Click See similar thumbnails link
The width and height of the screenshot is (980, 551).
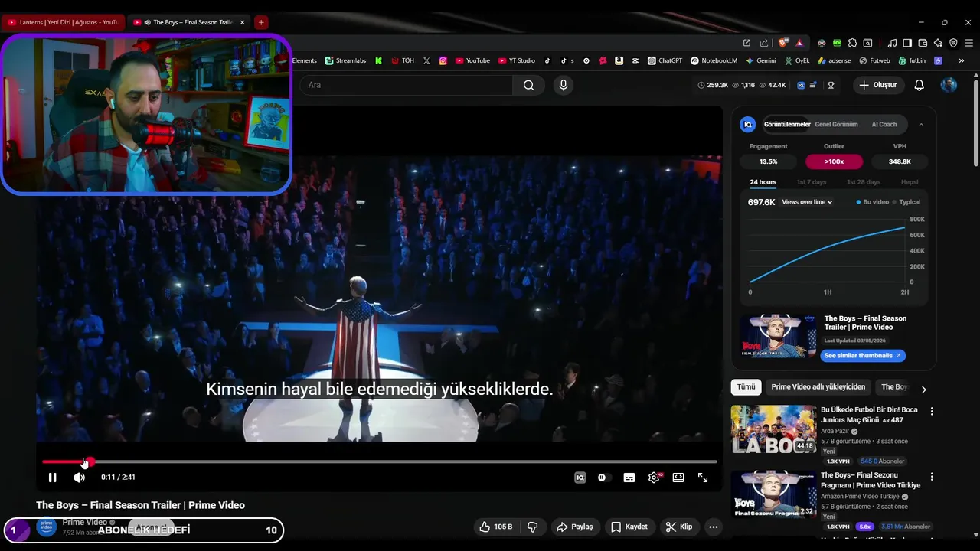(863, 356)
